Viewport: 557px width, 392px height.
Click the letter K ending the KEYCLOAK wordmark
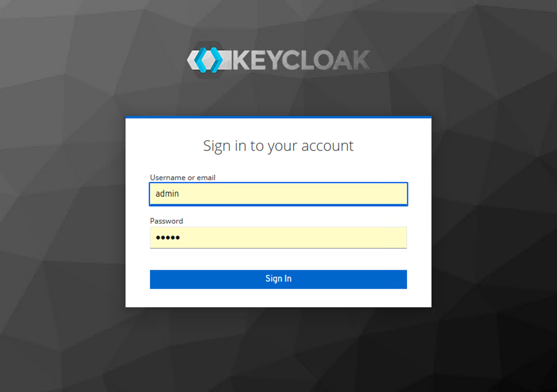pos(360,60)
